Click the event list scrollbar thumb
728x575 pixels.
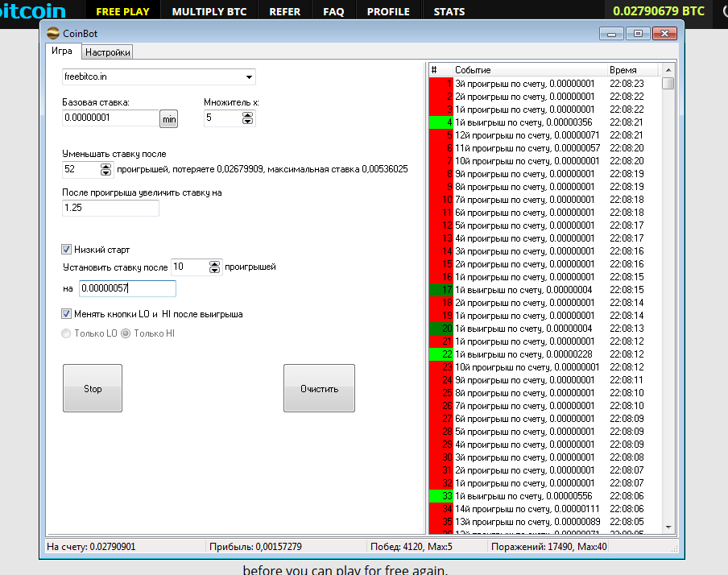668,84
